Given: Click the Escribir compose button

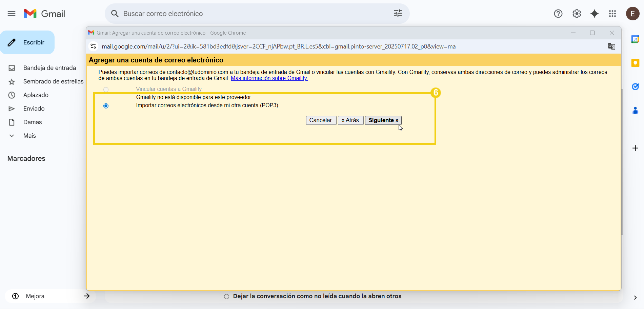Looking at the screenshot, I should coord(27,42).
